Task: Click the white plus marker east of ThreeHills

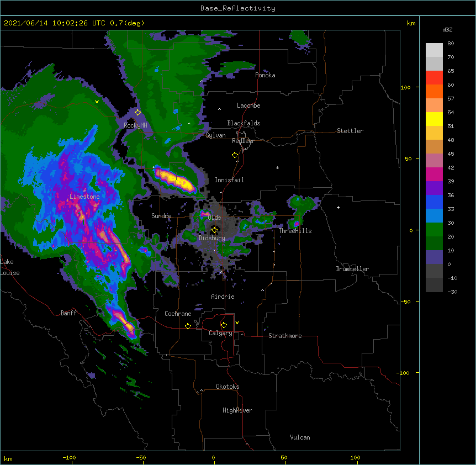Action: (x=338, y=207)
